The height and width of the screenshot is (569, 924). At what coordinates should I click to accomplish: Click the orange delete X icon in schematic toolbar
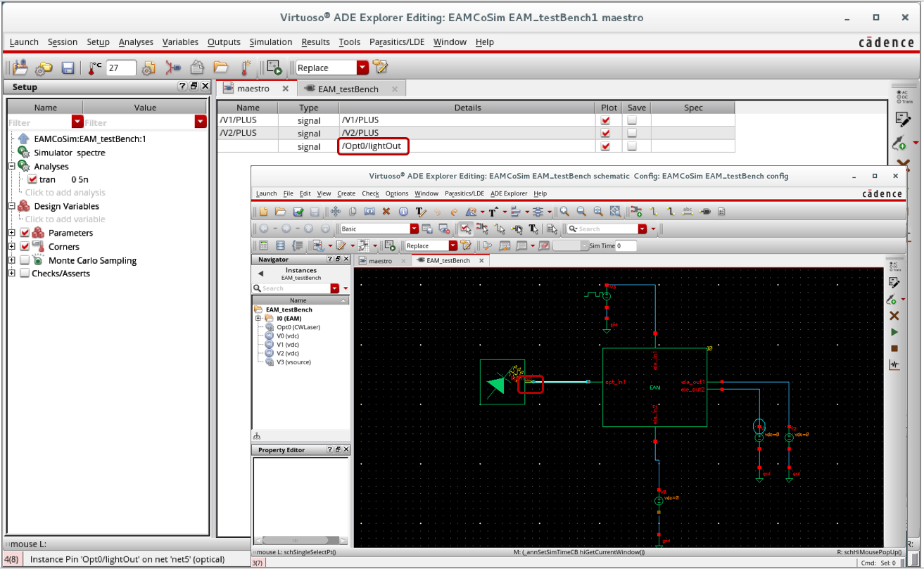click(x=386, y=211)
